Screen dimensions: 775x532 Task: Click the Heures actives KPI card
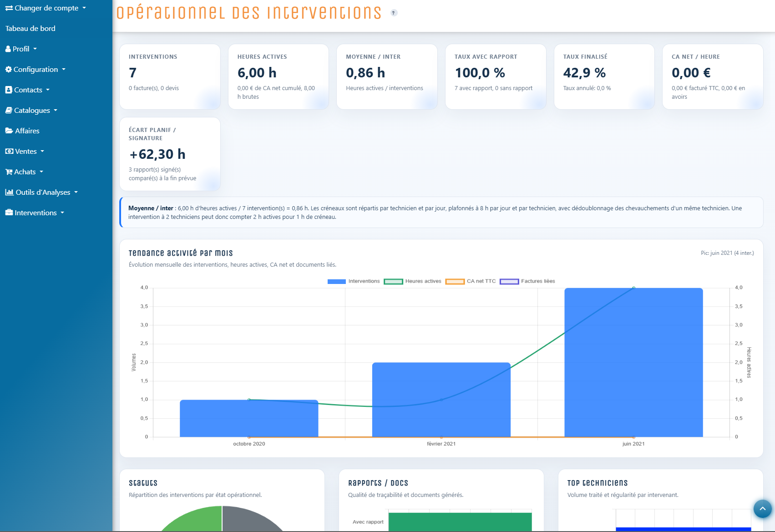tap(278, 76)
